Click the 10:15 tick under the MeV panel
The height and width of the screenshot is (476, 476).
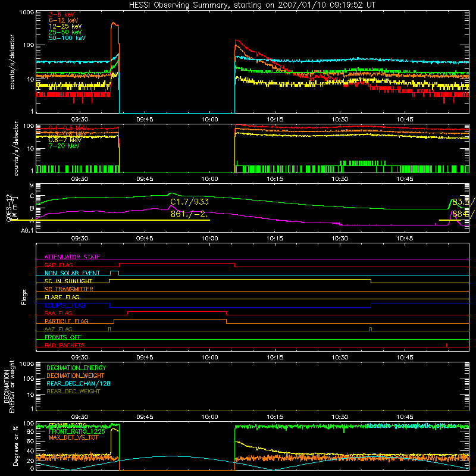point(275,179)
